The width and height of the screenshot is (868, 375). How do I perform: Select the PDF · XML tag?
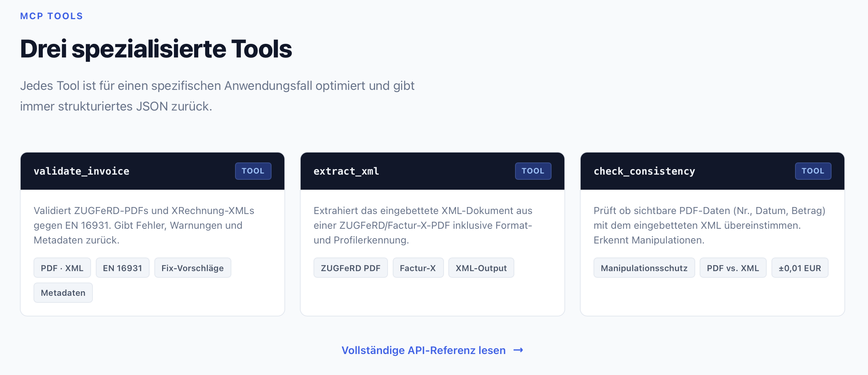(62, 268)
